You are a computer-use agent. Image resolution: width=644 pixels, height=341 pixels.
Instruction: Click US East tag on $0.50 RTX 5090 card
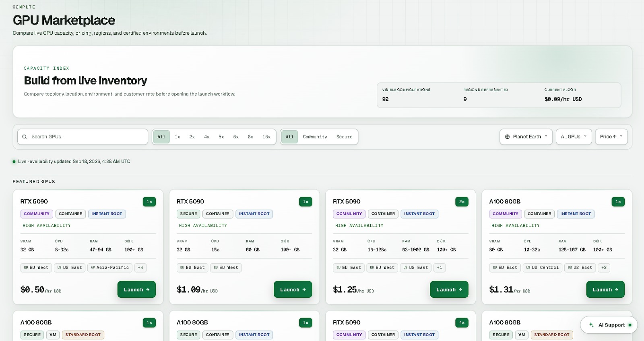[70, 268]
